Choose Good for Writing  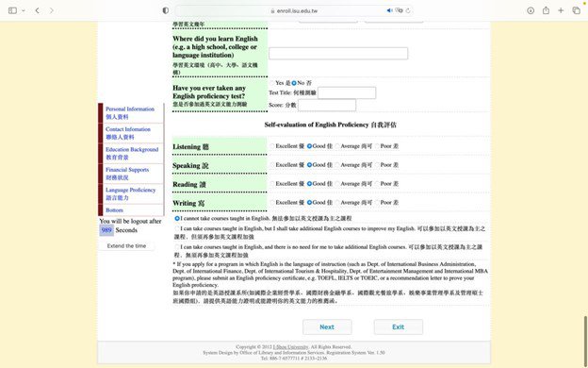[x=309, y=202]
